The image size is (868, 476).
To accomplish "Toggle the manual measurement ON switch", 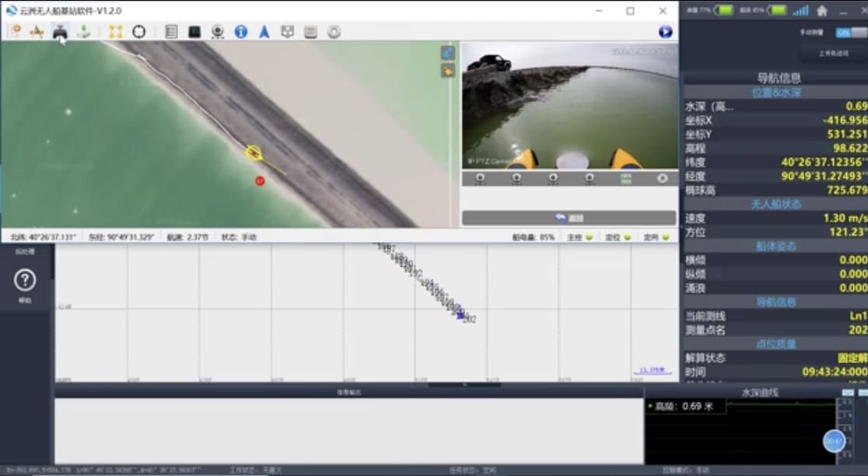I will pyautogui.click(x=851, y=33).
